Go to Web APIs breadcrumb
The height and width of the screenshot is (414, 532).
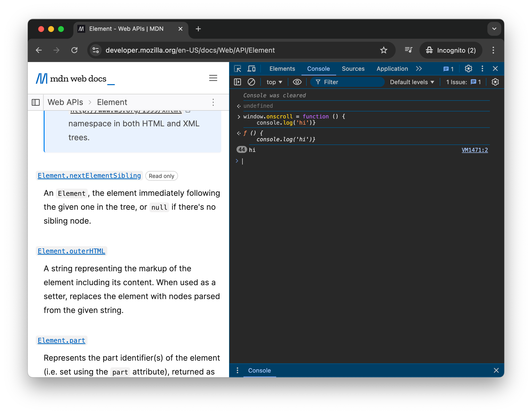point(65,103)
